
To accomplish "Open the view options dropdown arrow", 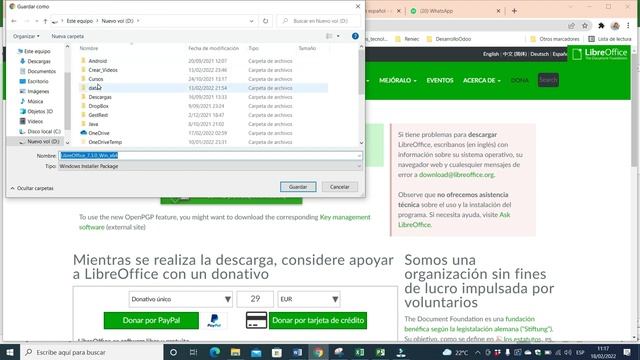I will click(338, 36).
